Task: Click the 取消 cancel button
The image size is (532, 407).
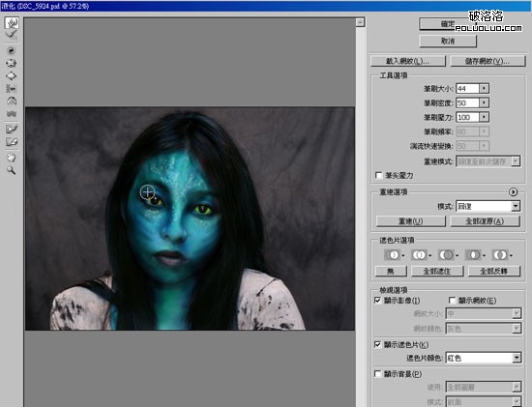Action: click(x=448, y=41)
